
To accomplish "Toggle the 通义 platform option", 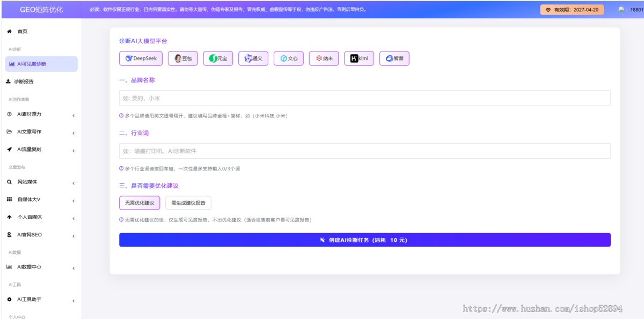I will 253,58.
